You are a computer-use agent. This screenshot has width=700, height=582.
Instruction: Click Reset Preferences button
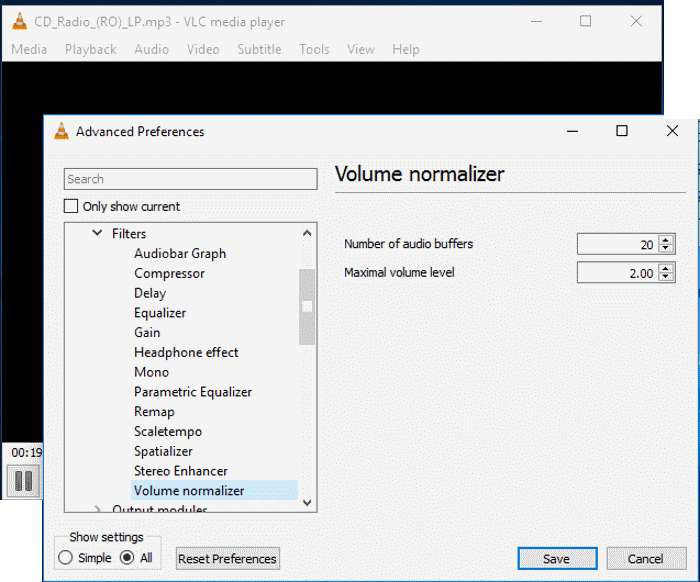pyautogui.click(x=228, y=558)
